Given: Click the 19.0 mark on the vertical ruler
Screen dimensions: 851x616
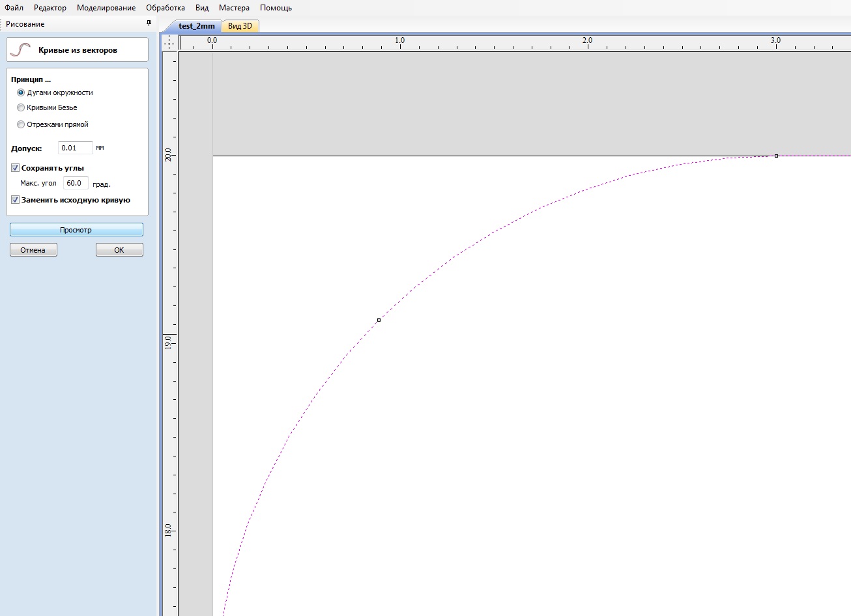Looking at the screenshot, I should (168, 342).
